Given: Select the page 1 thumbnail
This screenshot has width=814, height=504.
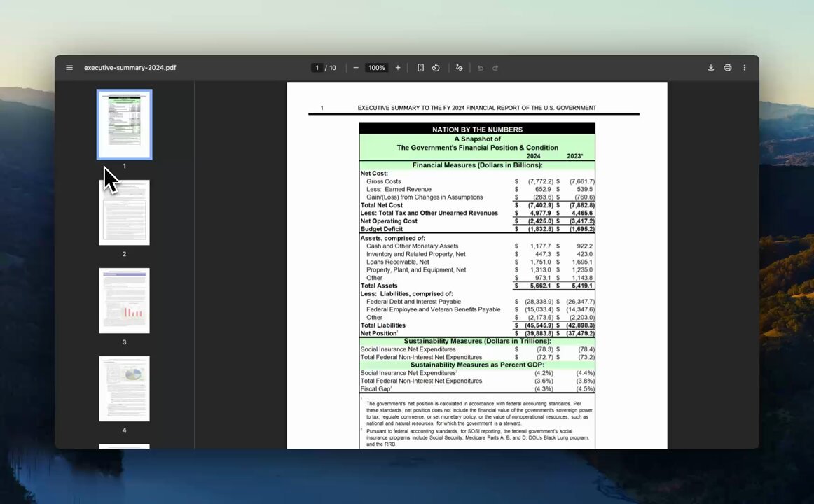Looking at the screenshot, I should click(124, 124).
